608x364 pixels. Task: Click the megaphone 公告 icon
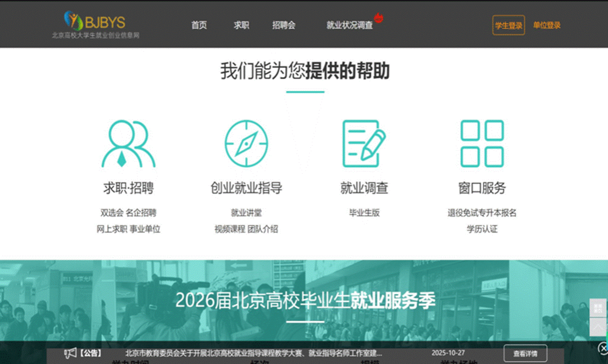[x=70, y=353]
